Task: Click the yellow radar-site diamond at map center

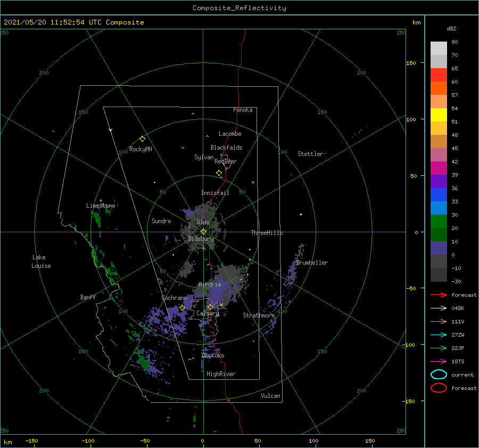Action: tap(203, 232)
